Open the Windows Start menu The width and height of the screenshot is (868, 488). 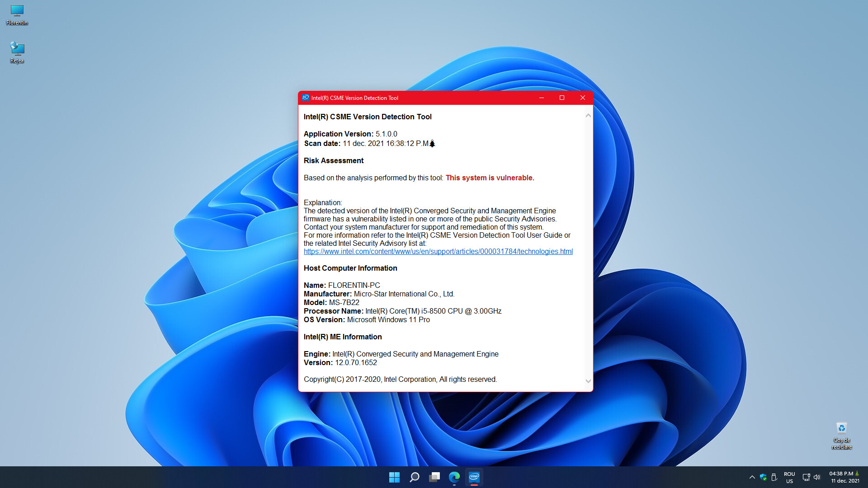(394, 477)
